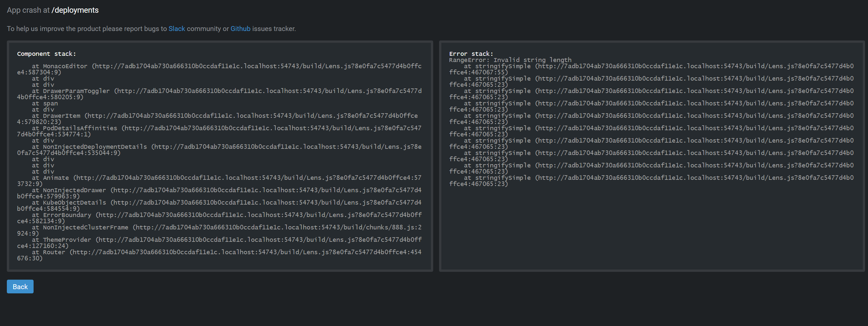
Task: Select the MonacoEditor stack trace line
Action: click(x=219, y=66)
